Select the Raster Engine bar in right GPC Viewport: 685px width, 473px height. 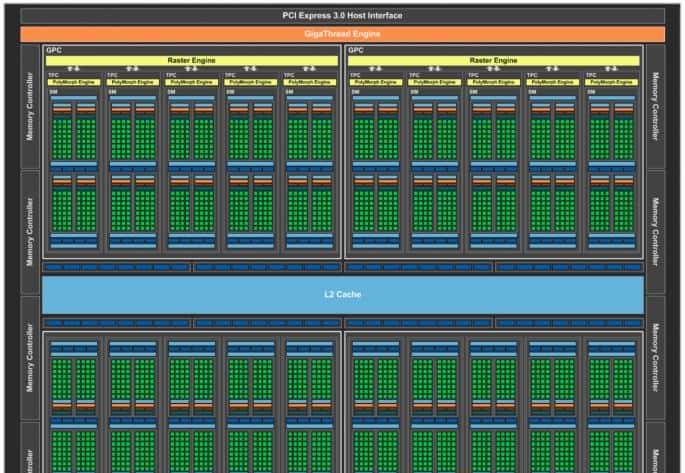pyautogui.click(x=494, y=61)
